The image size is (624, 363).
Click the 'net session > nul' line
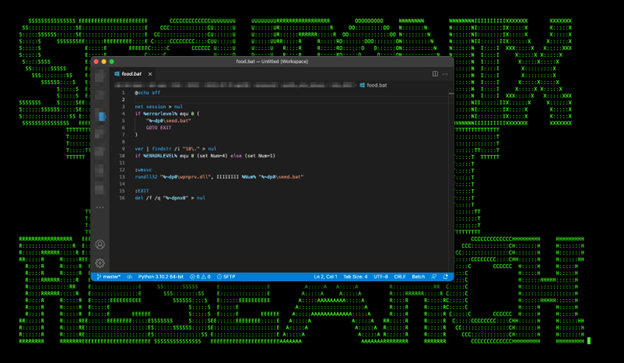(x=159, y=107)
